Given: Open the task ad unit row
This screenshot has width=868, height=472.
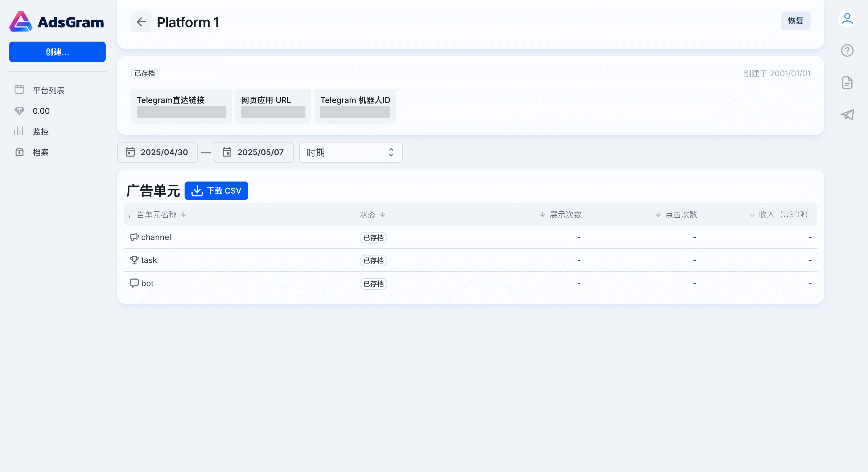Looking at the screenshot, I should pos(470,260).
